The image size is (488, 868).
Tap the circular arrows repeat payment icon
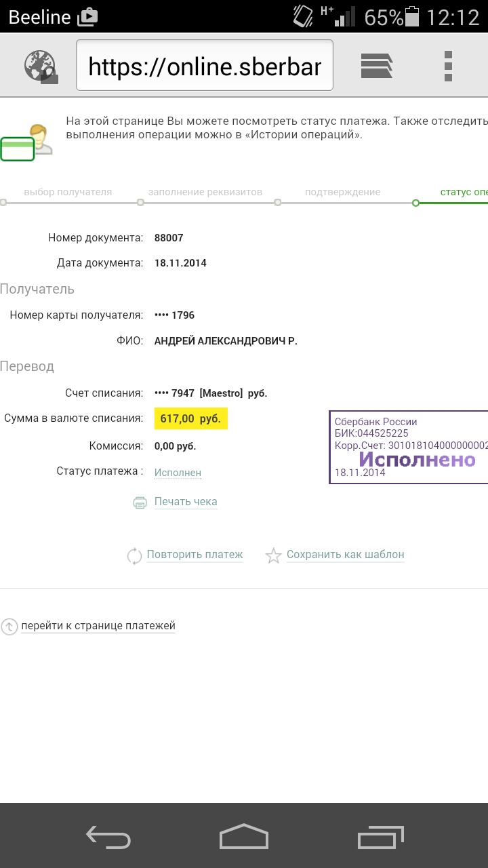tap(134, 555)
